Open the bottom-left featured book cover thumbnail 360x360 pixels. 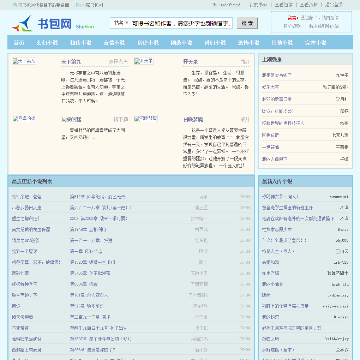pos(24,119)
